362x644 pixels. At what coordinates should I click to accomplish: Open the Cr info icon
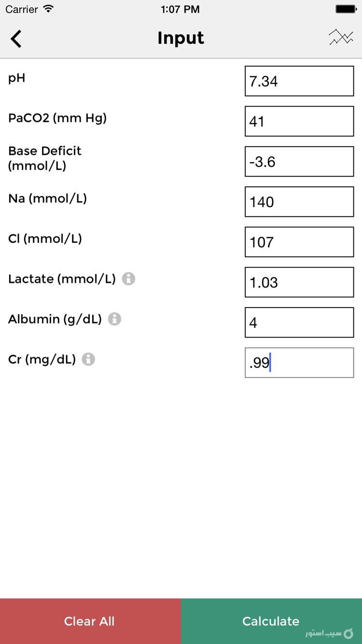(87, 359)
